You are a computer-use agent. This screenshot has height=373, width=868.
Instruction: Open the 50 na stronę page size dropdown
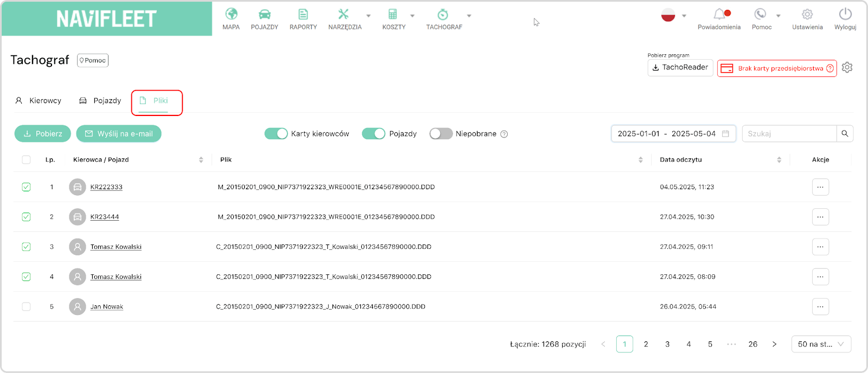821,344
